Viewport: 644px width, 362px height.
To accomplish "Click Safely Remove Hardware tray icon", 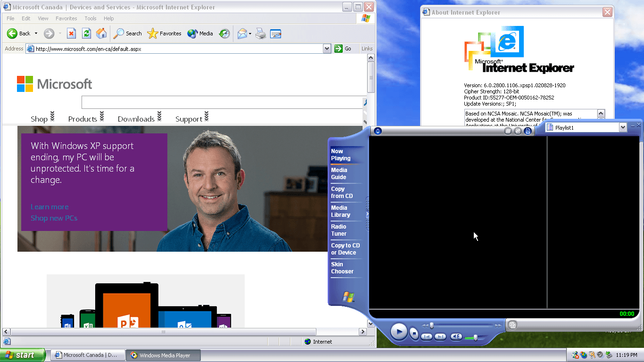I will pos(609,355).
